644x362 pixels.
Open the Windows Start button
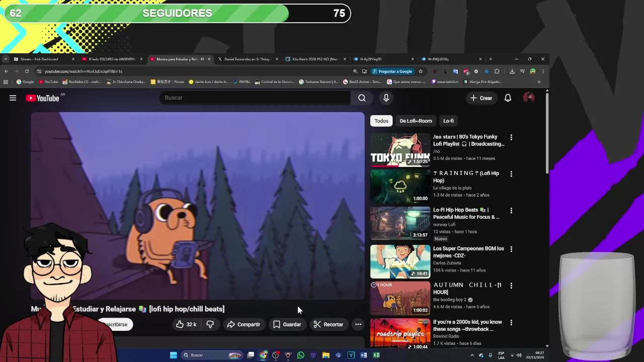click(174, 355)
